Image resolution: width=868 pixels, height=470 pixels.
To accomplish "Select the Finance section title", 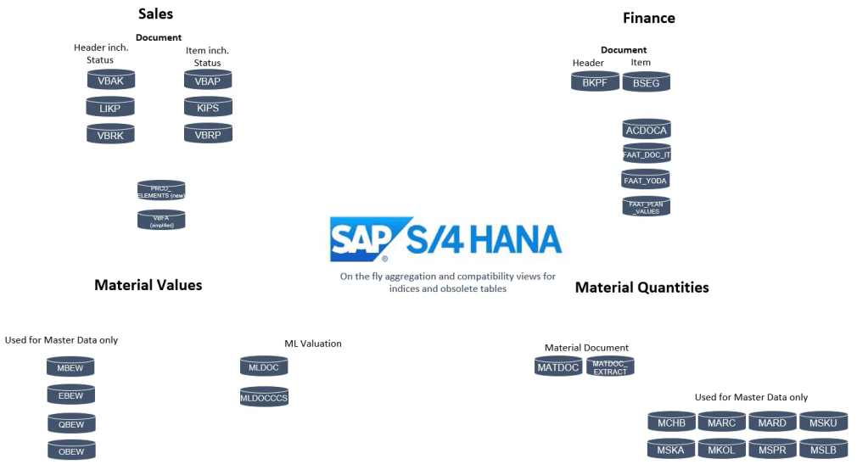I will coord(649,18).
